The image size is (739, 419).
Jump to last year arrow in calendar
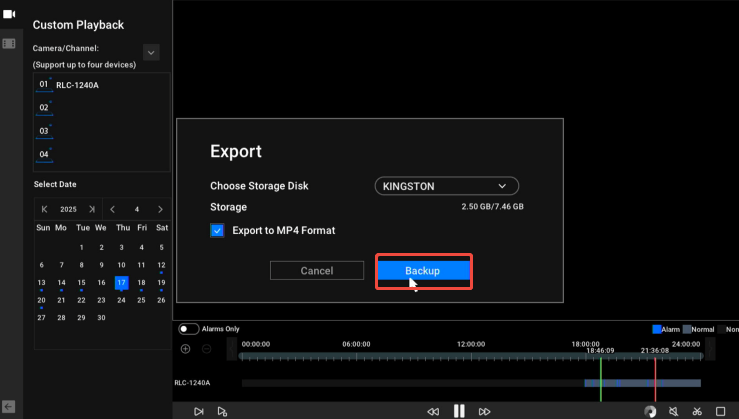pos(92,209)
